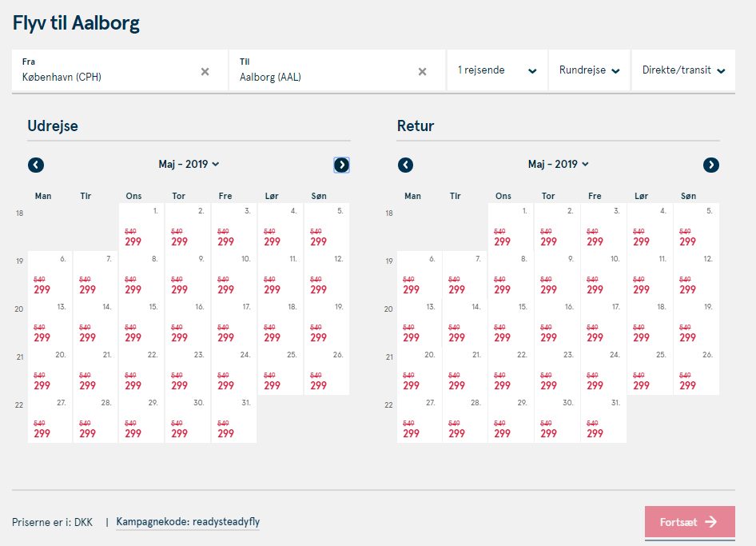Open the Kampagnekode: readysteadyfly link
The height and width of the screenshot is (546, 756).
(x=188, y=522)
